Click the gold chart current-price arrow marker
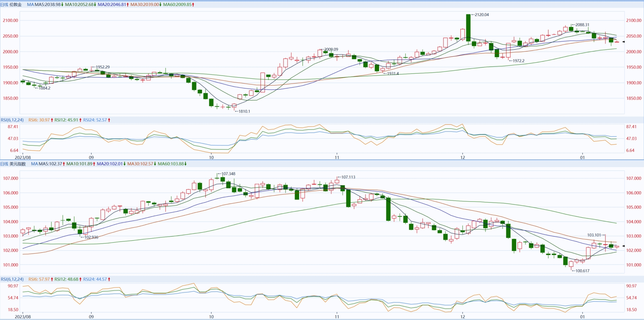 pyautogui.click(x=623, y=42)
